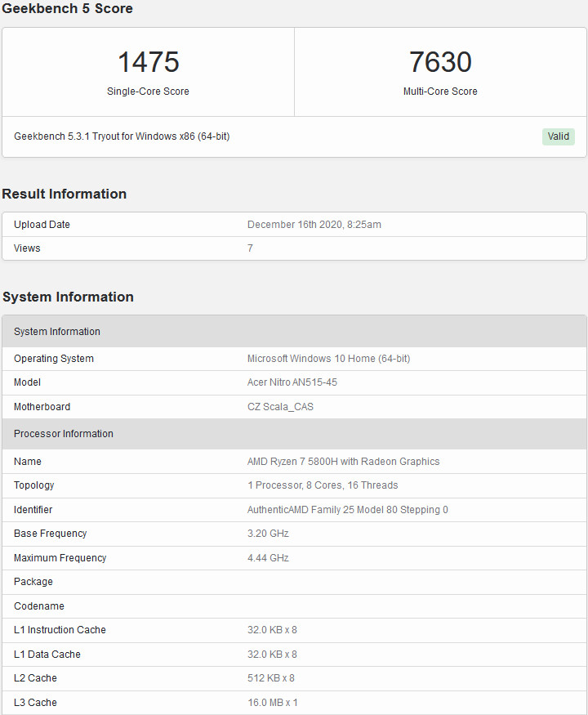The width and height of the screenshot is (588, 715).
Task: Click the CZ Scala_CAS motherboard value
Action: click(x=280, y=407)
